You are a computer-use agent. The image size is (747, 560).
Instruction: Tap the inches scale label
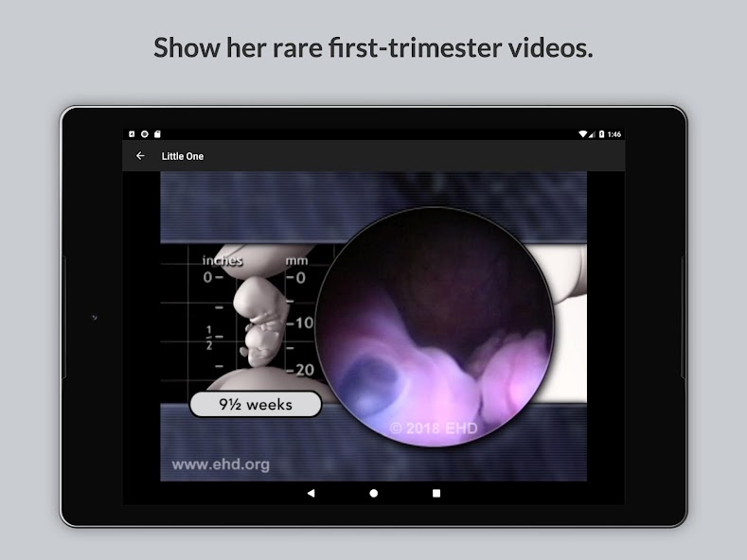222,260
